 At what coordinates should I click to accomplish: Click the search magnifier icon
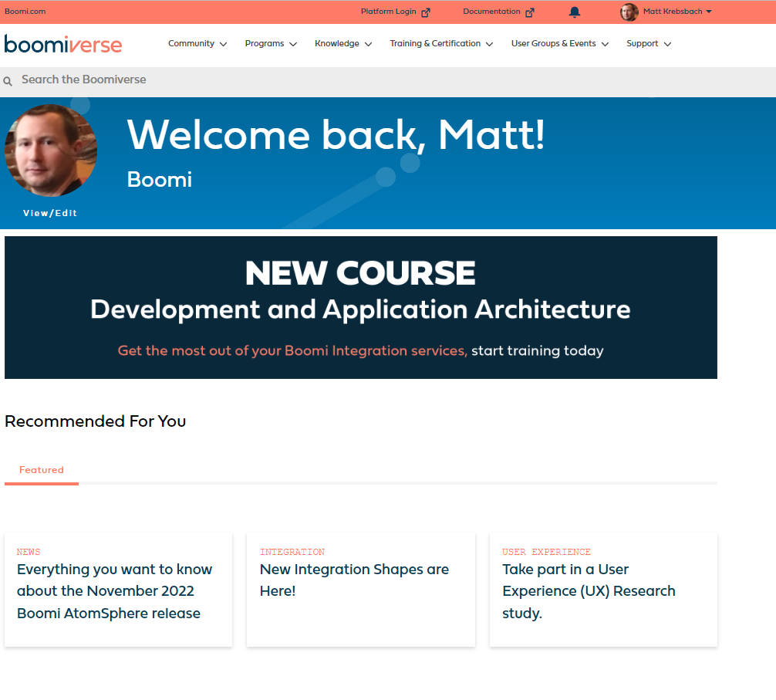pos(8,81)
